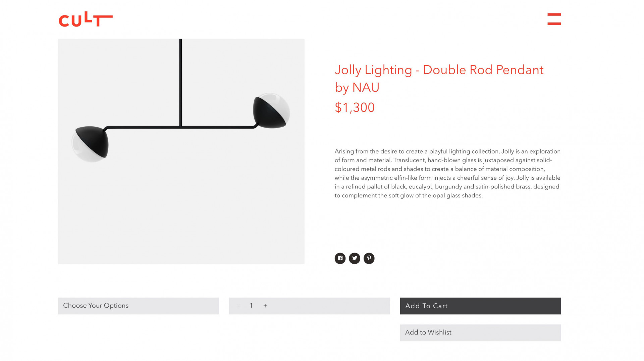Increase quantity with the plus control
This screenshot has width=644, height=361.
coord(265,306)
